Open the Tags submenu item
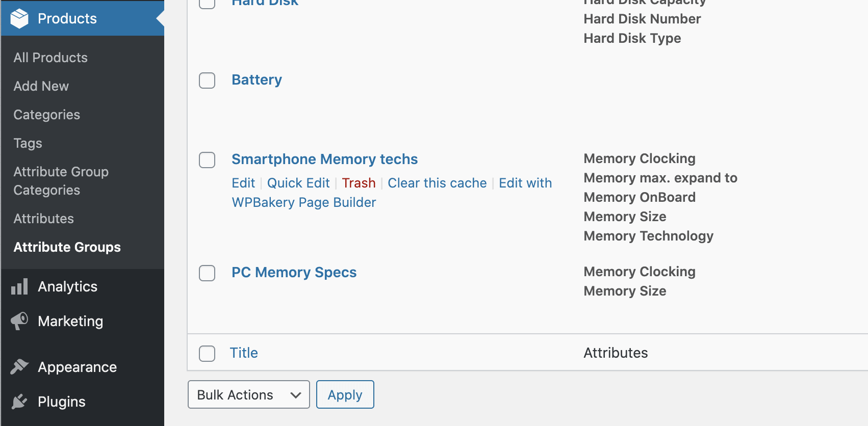Screen dimensions: 868x426 pos(28,143)
